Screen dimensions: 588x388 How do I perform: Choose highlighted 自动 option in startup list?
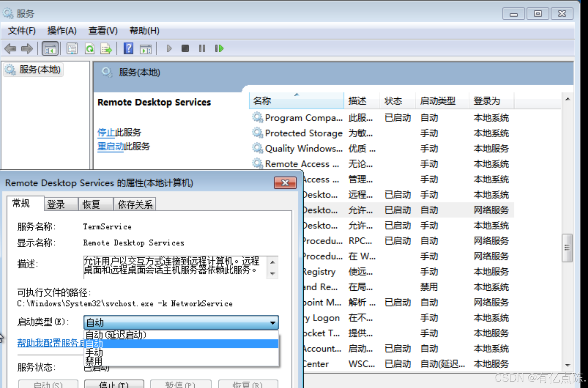pos(181,344)
